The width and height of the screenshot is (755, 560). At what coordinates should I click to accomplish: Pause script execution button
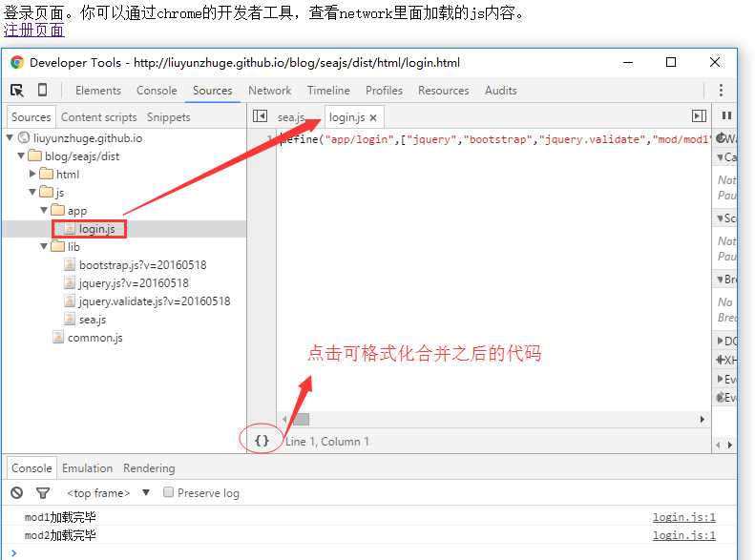[x=726, y=115]
